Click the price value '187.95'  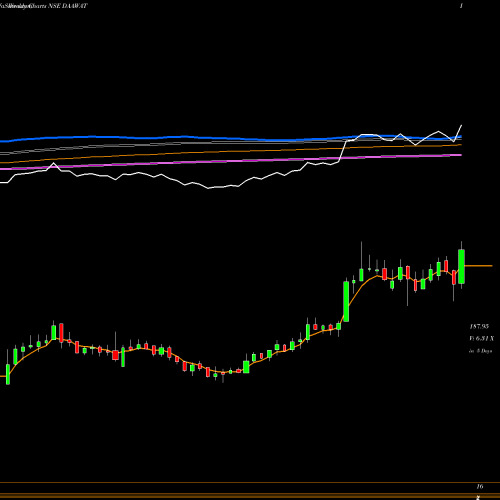479,327
